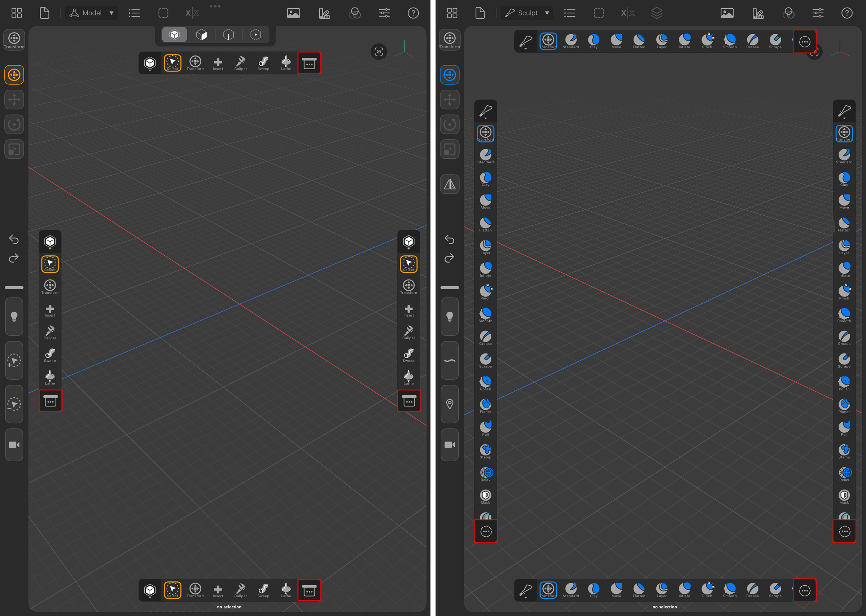Redo the action in the Sculpt window

450,258
